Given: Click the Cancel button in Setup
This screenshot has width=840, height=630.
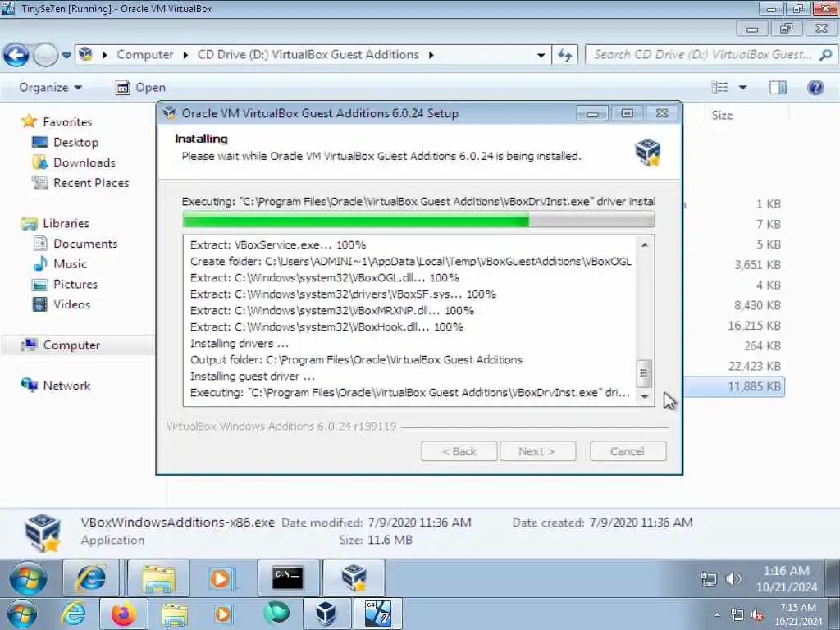Looking at the screenshot, I should (628, 451).
